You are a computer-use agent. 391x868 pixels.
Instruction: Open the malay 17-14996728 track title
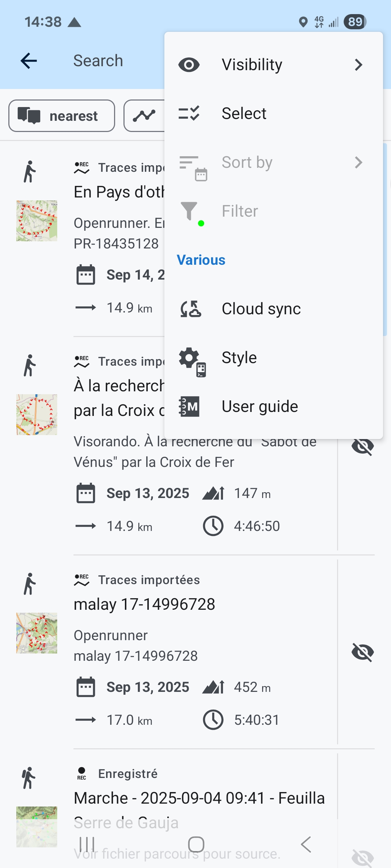[144, 604]
